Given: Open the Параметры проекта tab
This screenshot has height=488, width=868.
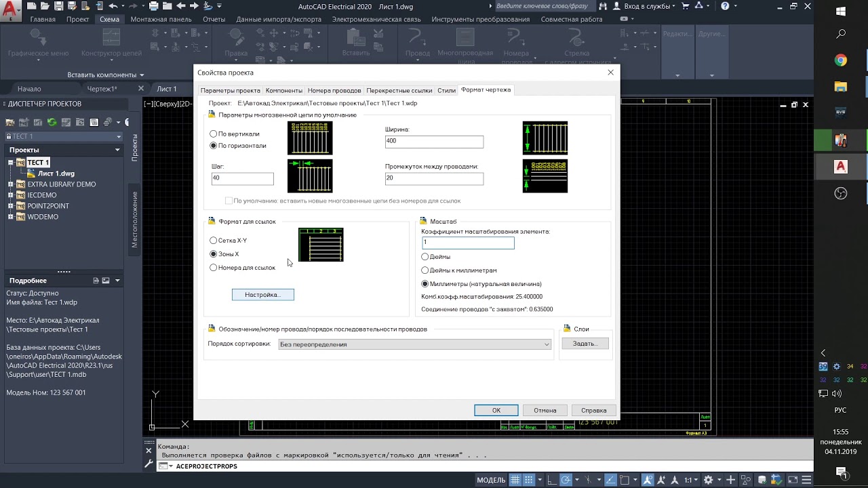Looking at the screenshot, I should 231,90.
